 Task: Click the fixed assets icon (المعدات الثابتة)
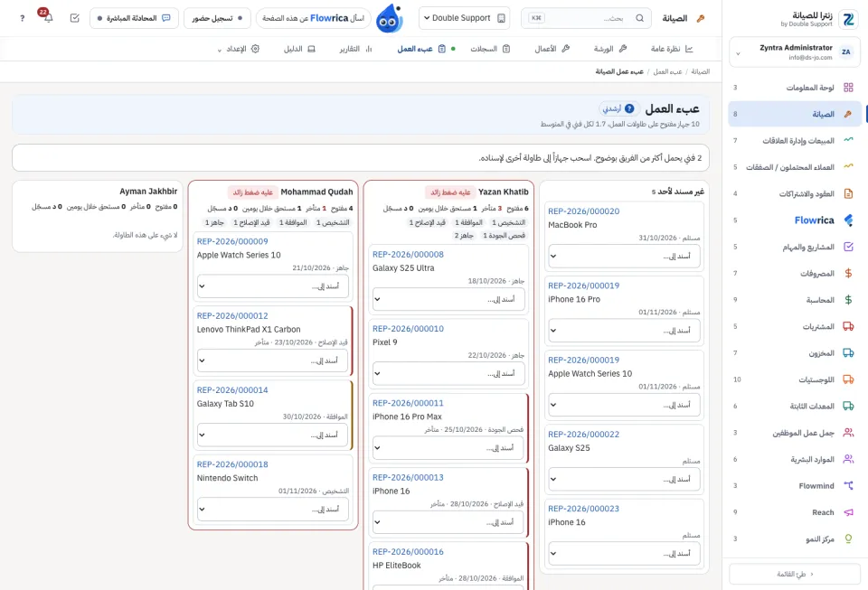click(848, 406)
